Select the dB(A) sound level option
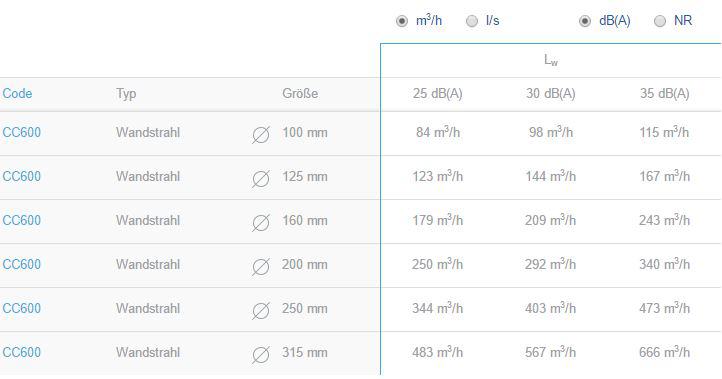Viewport: 722px width, 379px height. click(585, 21)
